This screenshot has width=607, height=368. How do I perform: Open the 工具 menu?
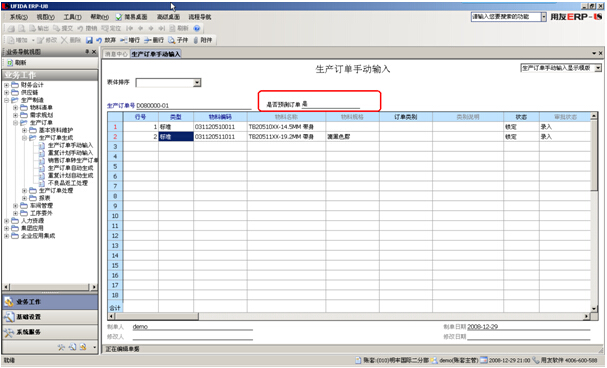(x=72, y=17)
